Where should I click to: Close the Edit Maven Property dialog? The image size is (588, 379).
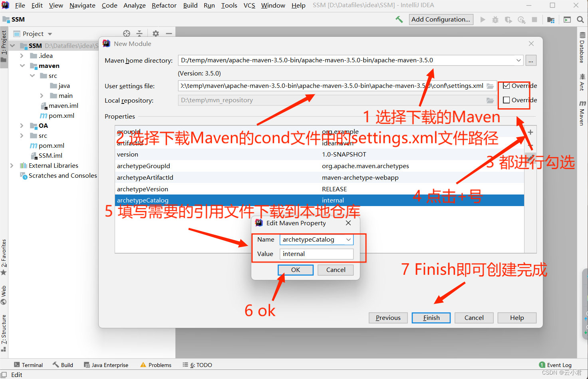click(x=348, y=223)
